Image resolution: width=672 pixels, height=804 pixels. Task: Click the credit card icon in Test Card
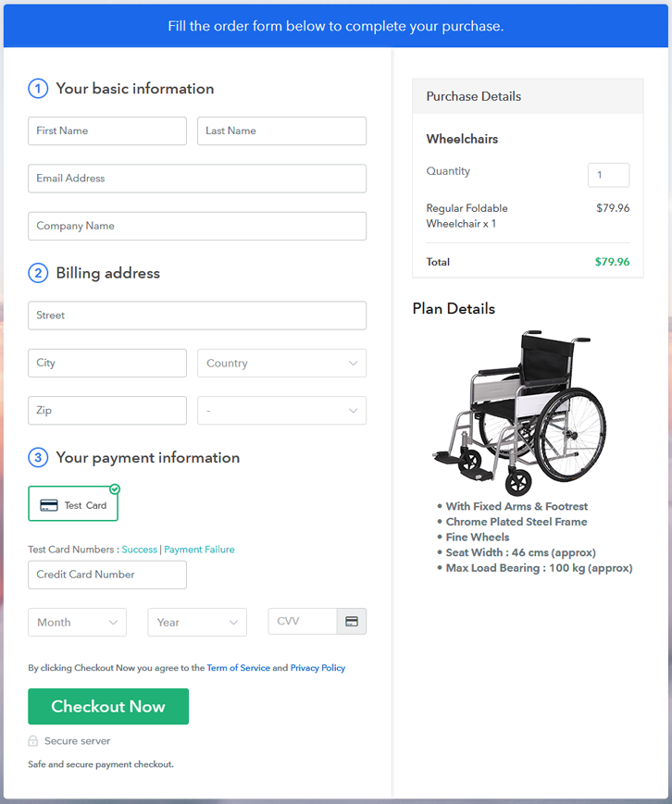point(49,505)
